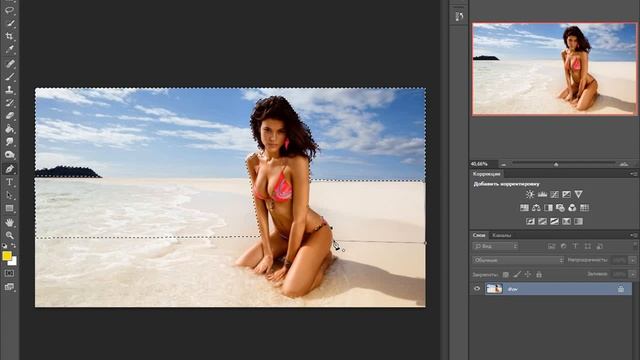
Task: Hide the Фон layer with eye icon
Action: [477, 289]
